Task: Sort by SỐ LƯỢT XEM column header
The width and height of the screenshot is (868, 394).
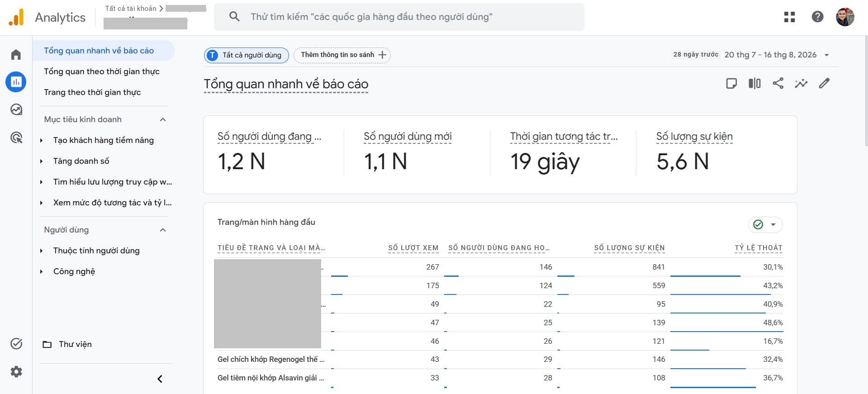Action: (x=413, y=248)
